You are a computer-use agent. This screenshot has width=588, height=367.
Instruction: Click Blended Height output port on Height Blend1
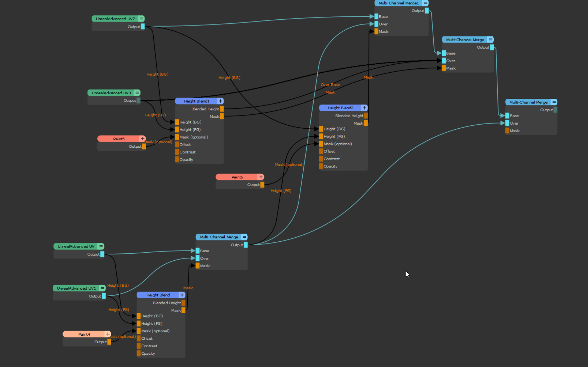pos(222,109)
